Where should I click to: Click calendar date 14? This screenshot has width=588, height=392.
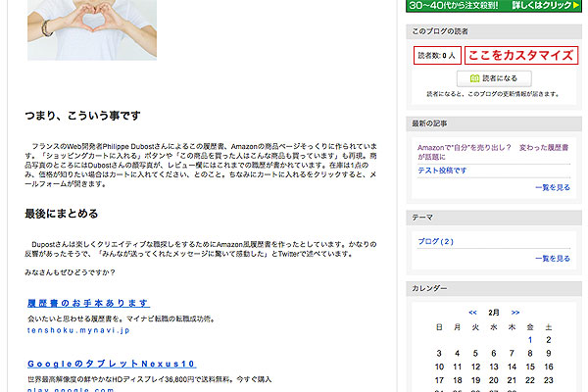512,367
